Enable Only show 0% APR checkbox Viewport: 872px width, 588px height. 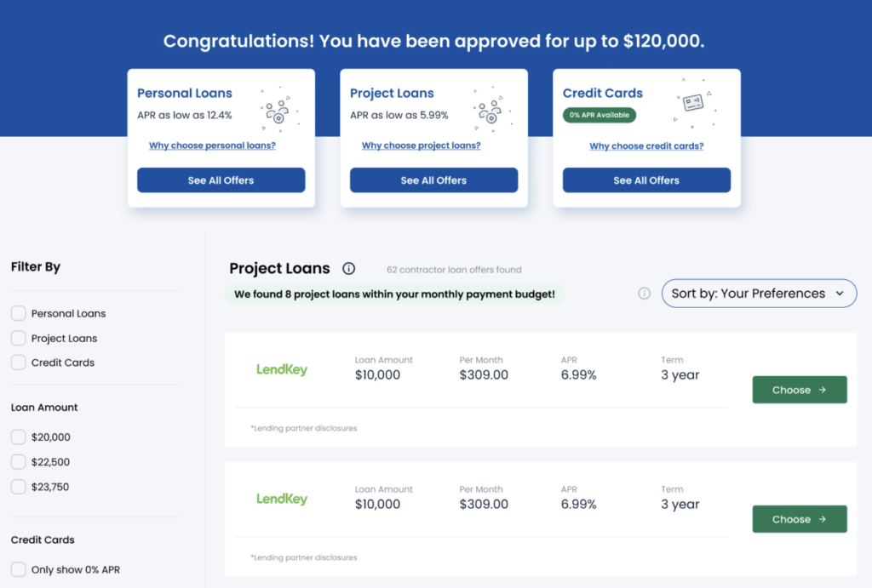[x=18, y=569]
